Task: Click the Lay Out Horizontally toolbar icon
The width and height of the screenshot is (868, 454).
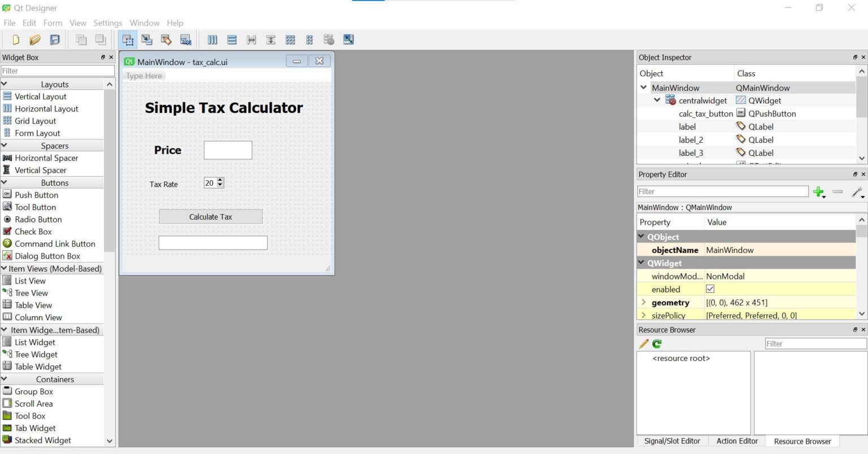Action: (x=212, y=40)
